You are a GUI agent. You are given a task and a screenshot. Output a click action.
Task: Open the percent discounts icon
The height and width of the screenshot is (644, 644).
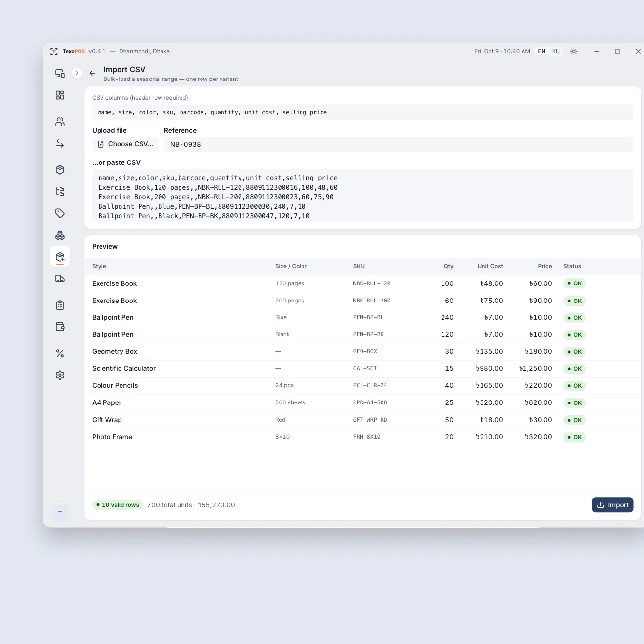tap(60, 353)
